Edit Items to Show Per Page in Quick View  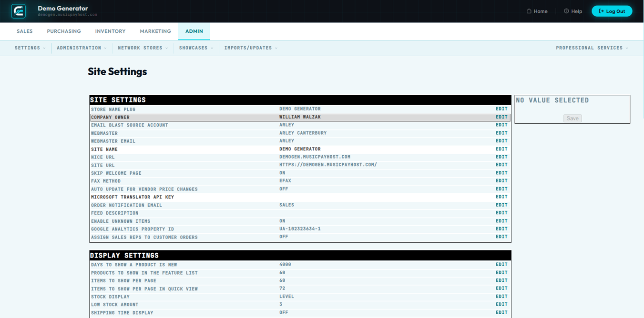[501, 288]
